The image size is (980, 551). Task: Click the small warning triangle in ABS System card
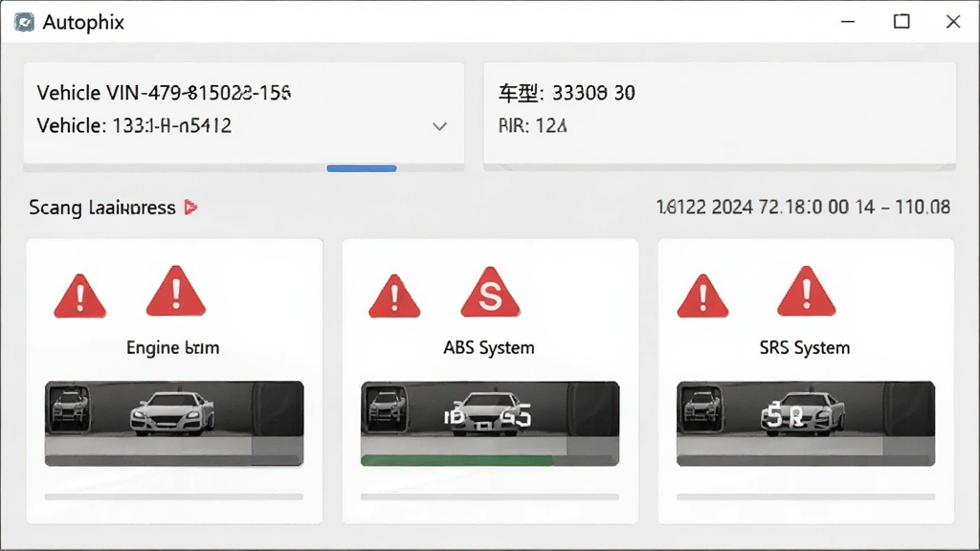point(394,297)
